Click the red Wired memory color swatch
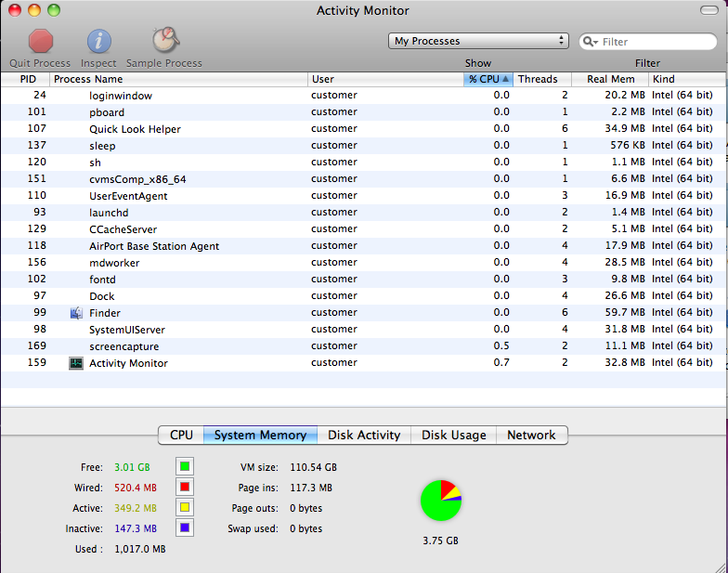728x573 pixels. (185, 487)
